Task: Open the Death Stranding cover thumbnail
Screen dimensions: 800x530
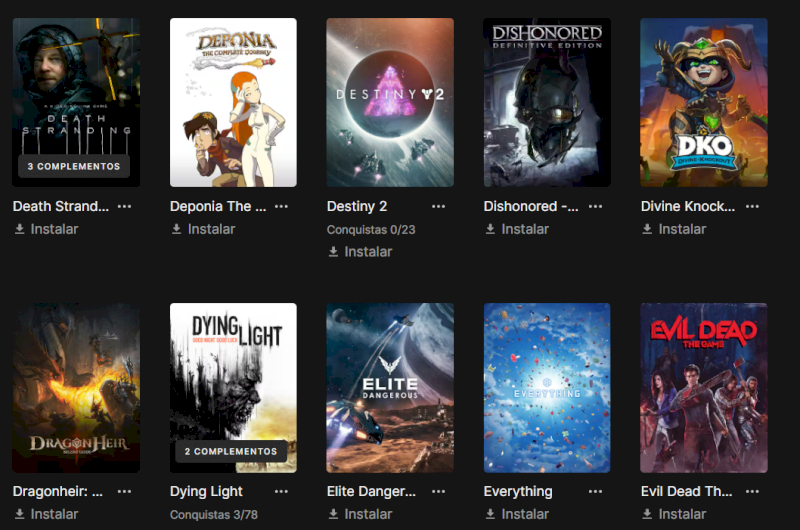Action: (76, 102)
